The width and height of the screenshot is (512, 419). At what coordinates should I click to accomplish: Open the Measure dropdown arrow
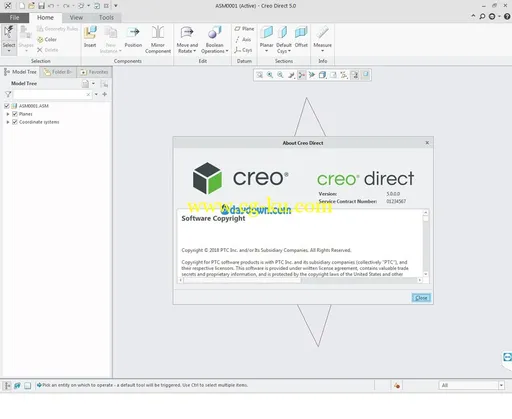click(x=322, y=51)
